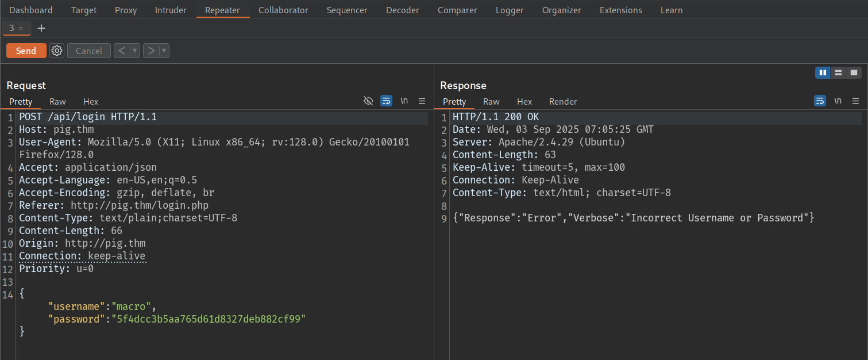
Task: Open Repeater send settings gear
Action: coord(56,51)
